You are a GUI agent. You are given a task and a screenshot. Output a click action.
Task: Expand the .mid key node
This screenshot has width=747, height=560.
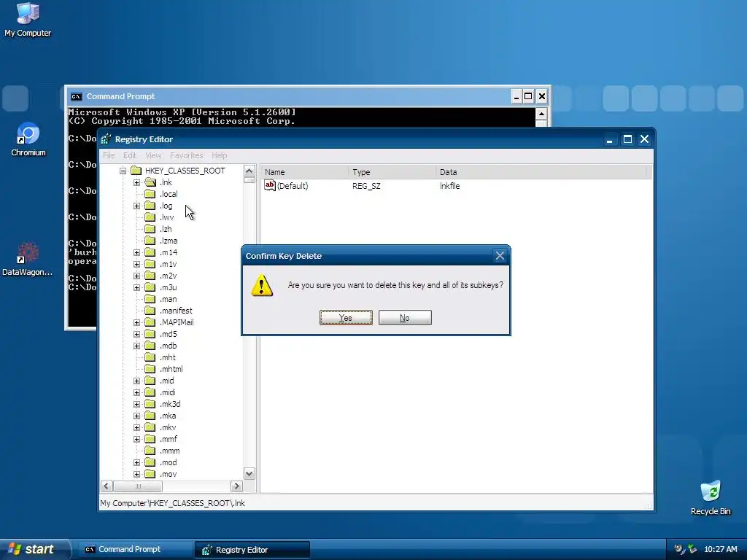tap(136, 381)
